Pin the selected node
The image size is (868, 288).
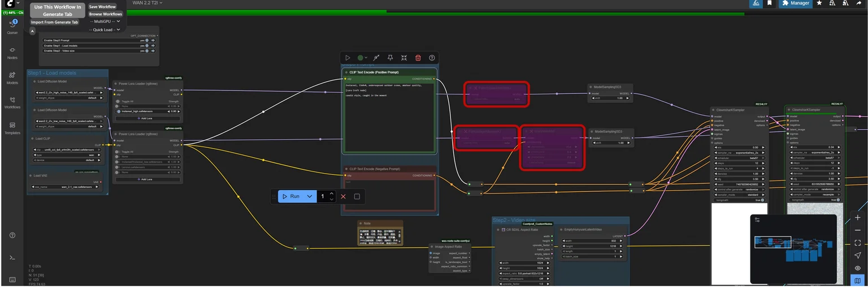click(x=390, y=58)
